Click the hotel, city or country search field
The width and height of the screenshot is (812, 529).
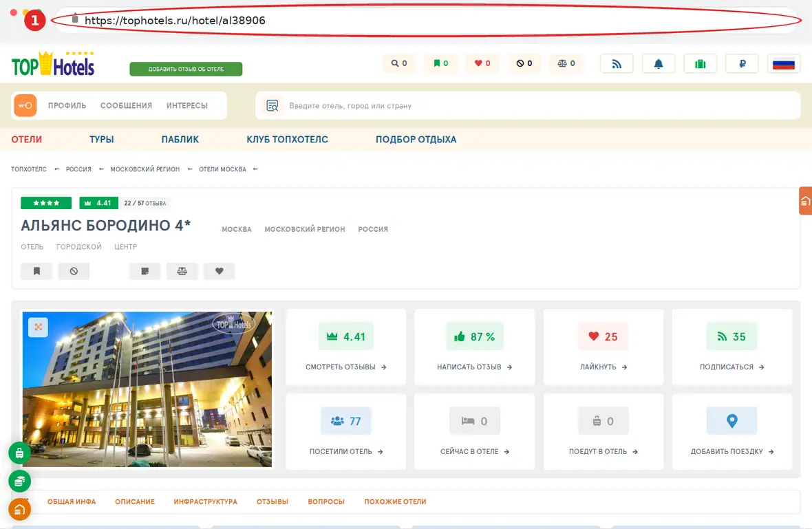coord(528,105)
